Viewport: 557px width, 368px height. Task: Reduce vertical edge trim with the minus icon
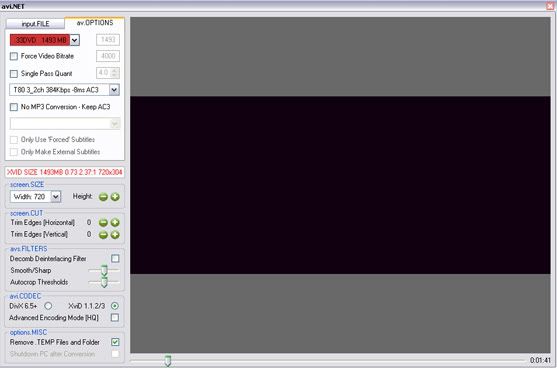point(103,235)
